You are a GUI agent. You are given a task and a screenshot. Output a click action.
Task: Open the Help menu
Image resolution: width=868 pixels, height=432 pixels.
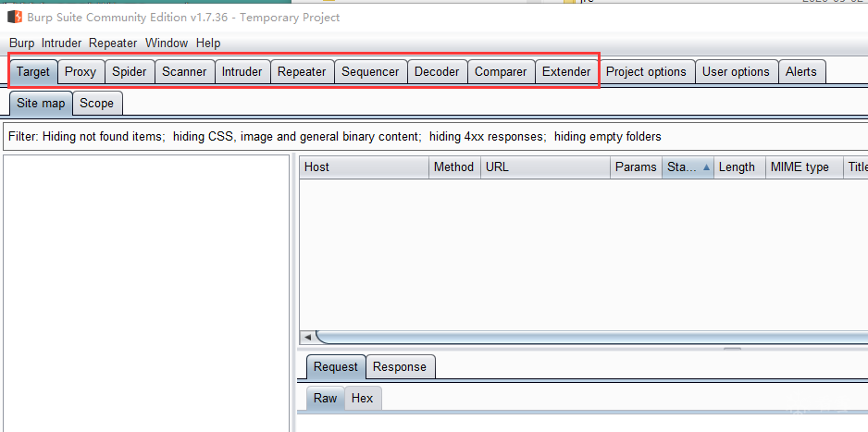point(208,43)
